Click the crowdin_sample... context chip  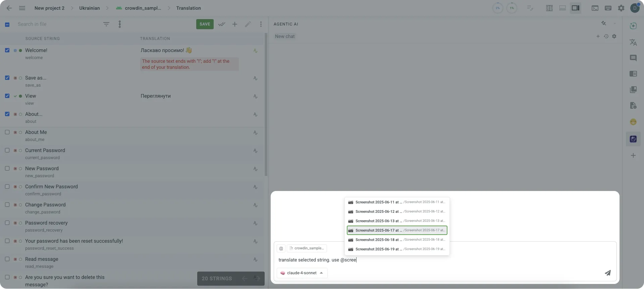[307, 248]
